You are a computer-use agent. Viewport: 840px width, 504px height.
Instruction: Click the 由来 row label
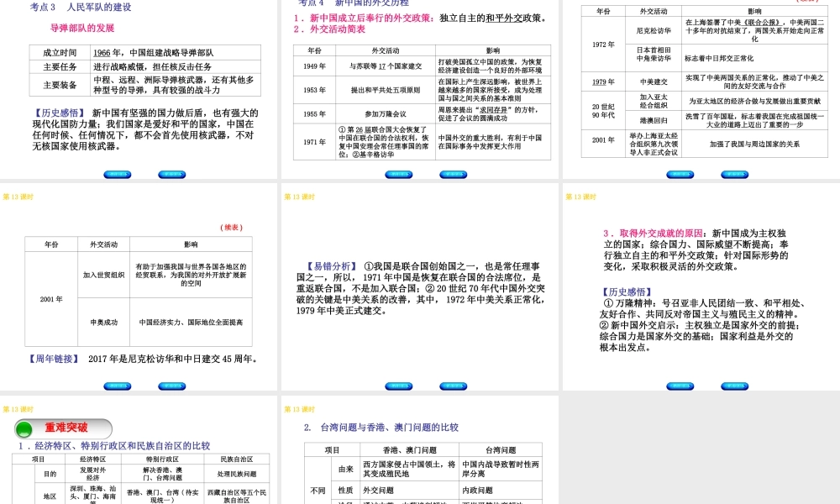[x=345, y=470]
